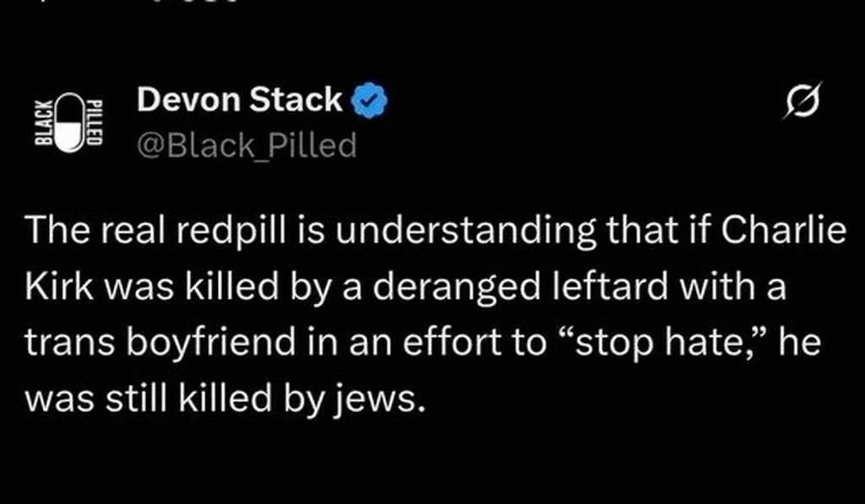Click the pill capsule graphic in avatar
This screenshot has width=865, height=504.
[x=71, y=122]
